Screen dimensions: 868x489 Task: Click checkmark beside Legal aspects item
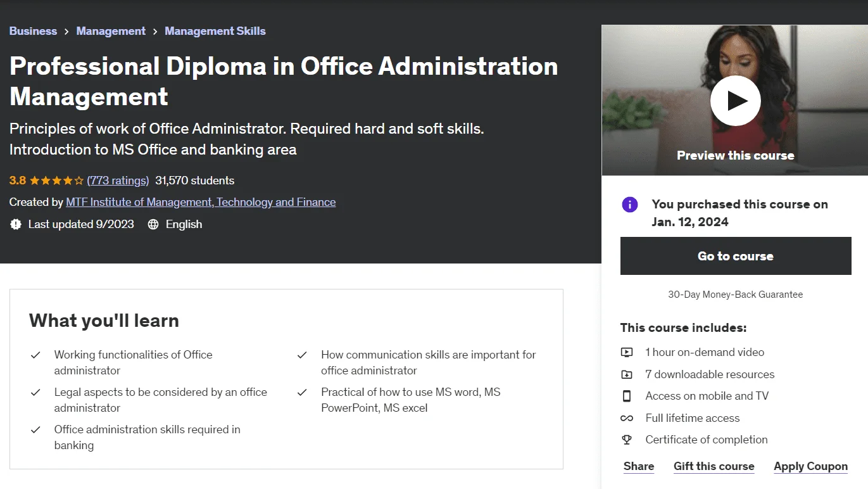click(36, 393)
